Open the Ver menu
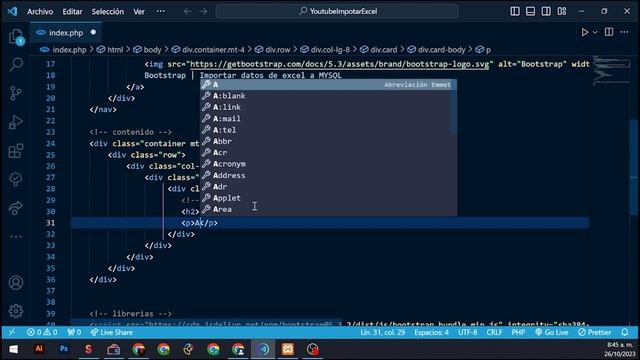The image size is (640, 360). point(139,11)
